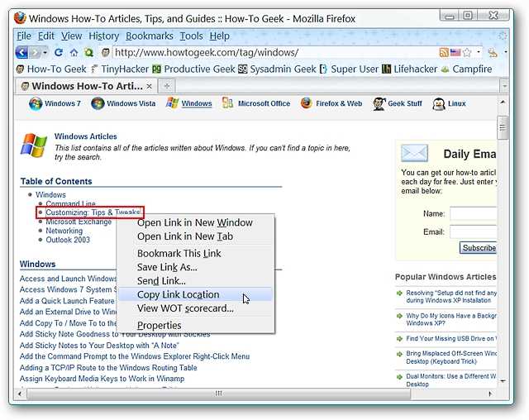The image size is (529, 420).
Task: Reload the page with the refresh icon
Action: pos(59,52)
